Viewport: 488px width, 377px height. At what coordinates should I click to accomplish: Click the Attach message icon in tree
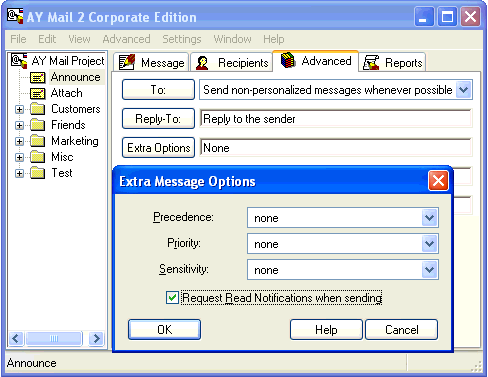click(37, 94)
